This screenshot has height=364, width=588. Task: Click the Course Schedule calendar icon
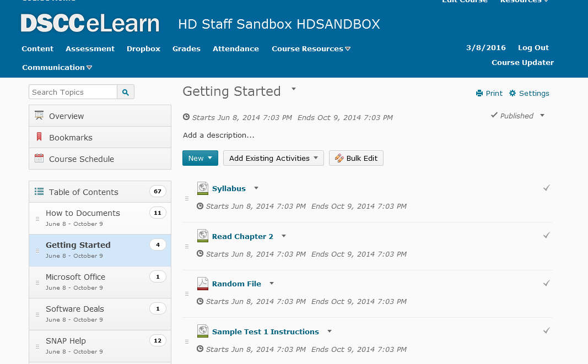(x=39, y=158)
